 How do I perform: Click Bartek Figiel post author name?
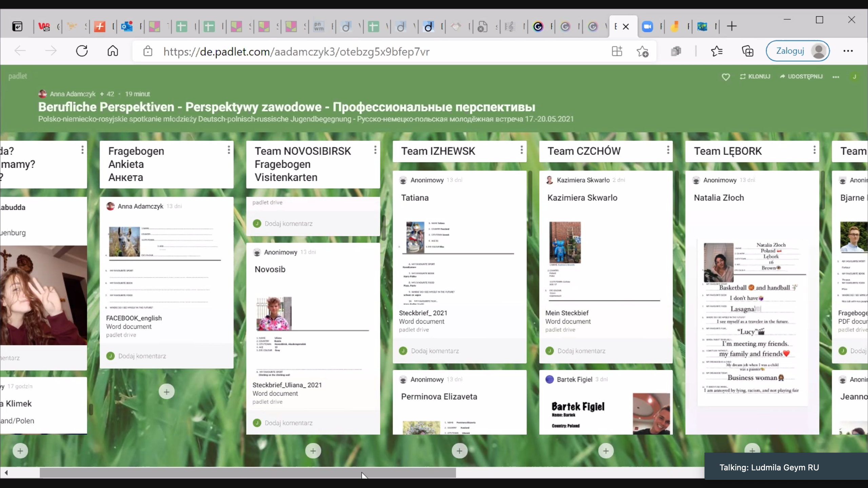click(x=574, y=379)
